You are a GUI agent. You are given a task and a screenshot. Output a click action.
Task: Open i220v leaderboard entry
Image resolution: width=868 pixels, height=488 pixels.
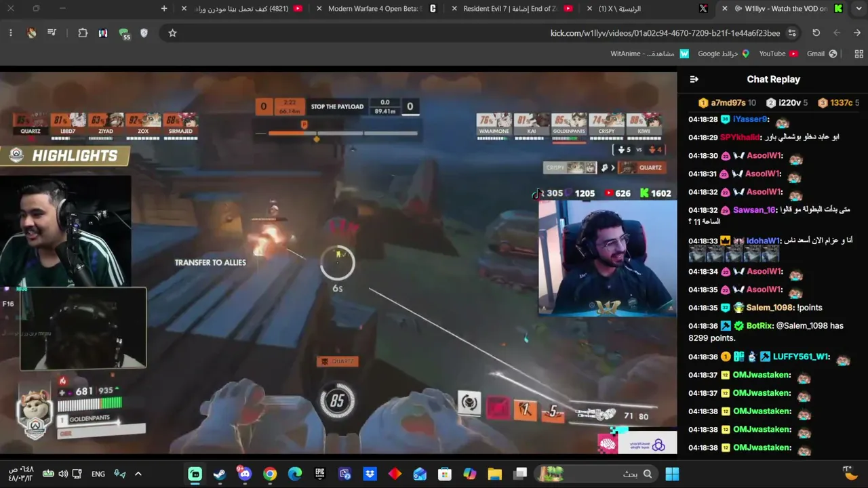click(x=787, y=103)
